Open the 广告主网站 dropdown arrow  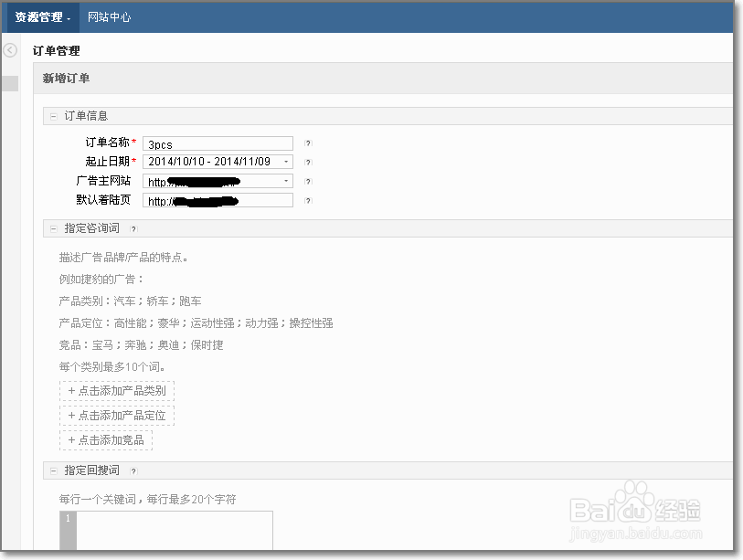(286, 181)
